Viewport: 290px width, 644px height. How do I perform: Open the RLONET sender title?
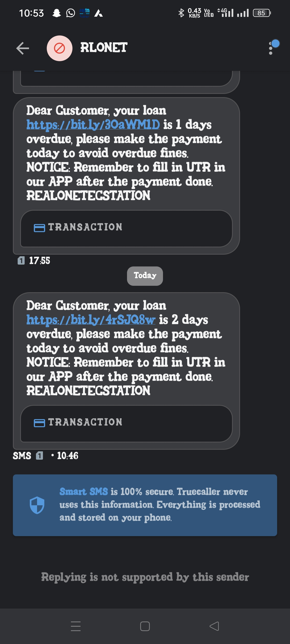(104, 48)
